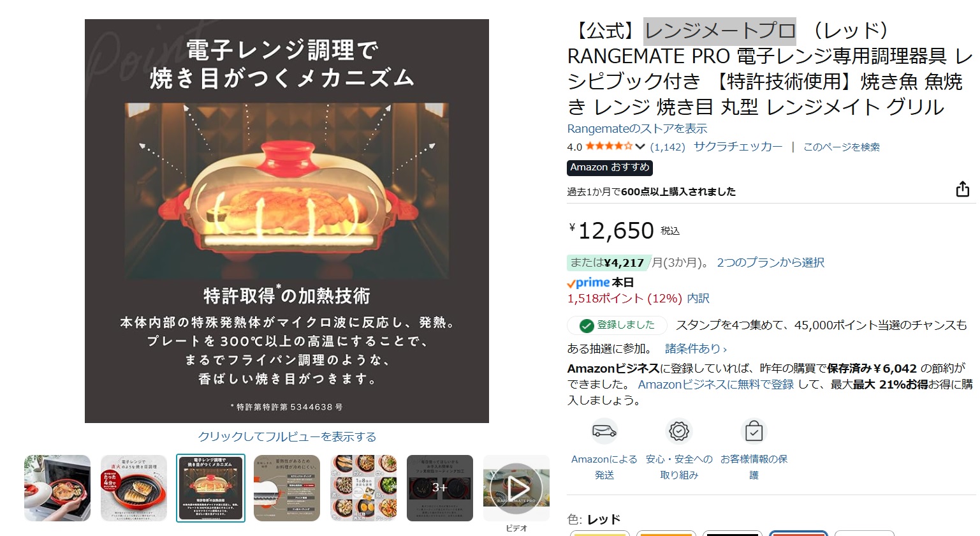The width and height of the screenshot is (980, 536).
Task: Open Rangemateのストアを表示 link
Action: tap(637, 128)
